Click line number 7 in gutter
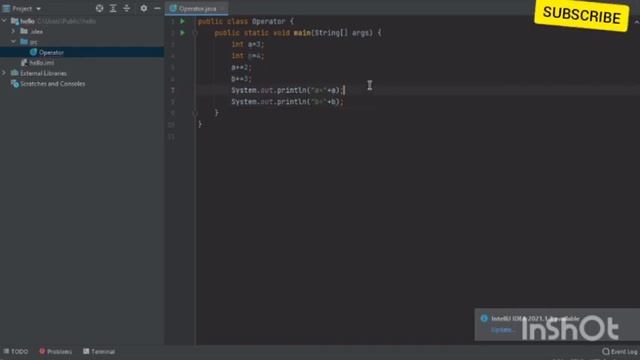Viewport: 640px width, 360px height. (x=173, y=90)
